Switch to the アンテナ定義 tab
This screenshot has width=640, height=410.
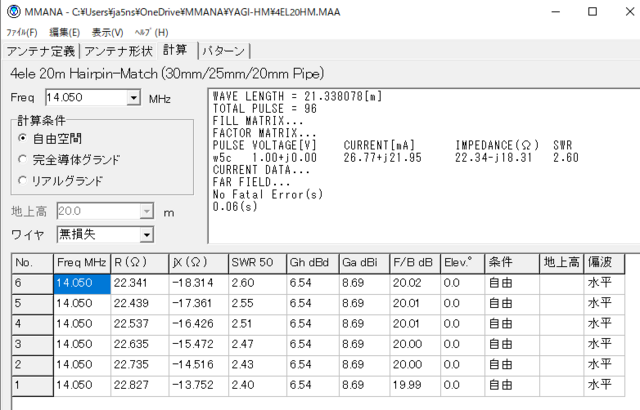[x=41, y=51]
